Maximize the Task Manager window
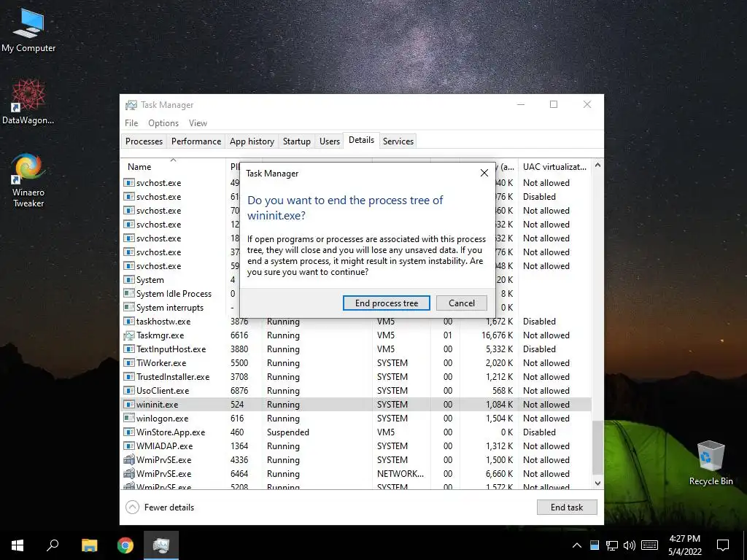747x560 pixels. (554, 105)
